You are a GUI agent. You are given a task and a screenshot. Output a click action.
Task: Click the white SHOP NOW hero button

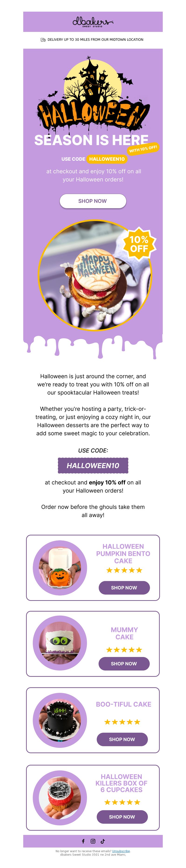93,201
